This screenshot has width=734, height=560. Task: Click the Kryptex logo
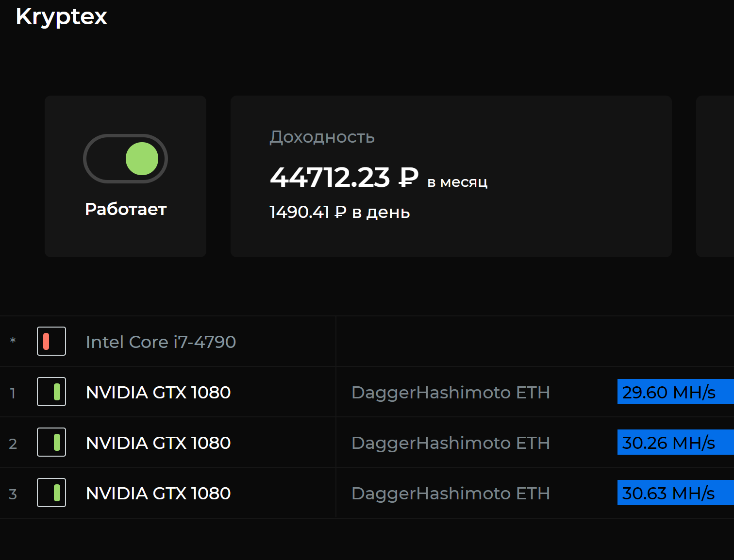pyautogui.click(x=61, y=17)
